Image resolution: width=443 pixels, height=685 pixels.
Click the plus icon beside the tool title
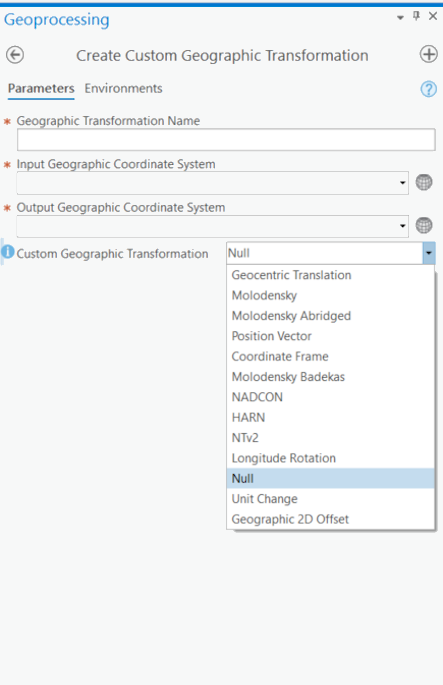pyautogui.click(x=429, y=54)
